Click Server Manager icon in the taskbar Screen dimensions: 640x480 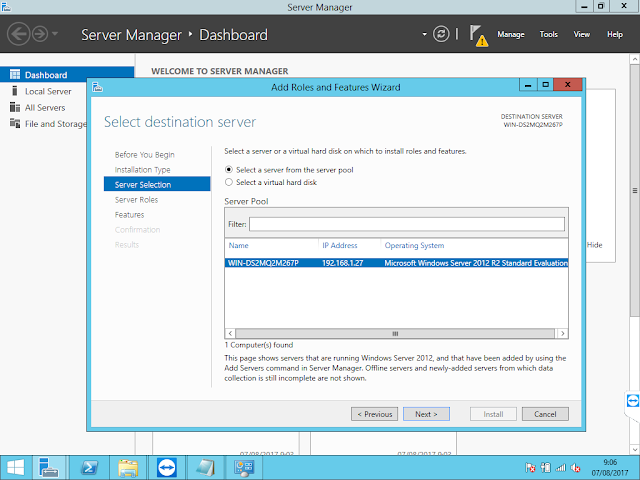[x=49, y=468]
